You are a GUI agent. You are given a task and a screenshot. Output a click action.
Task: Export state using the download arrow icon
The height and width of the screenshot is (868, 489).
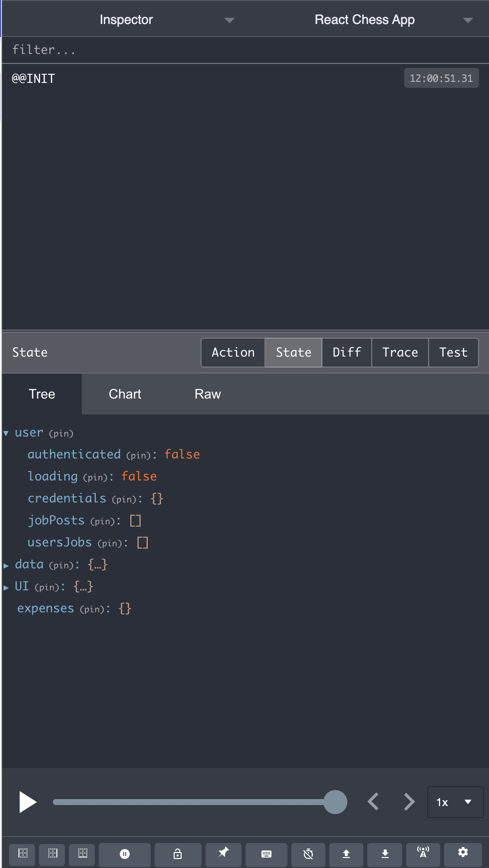[x=385, y=854]
